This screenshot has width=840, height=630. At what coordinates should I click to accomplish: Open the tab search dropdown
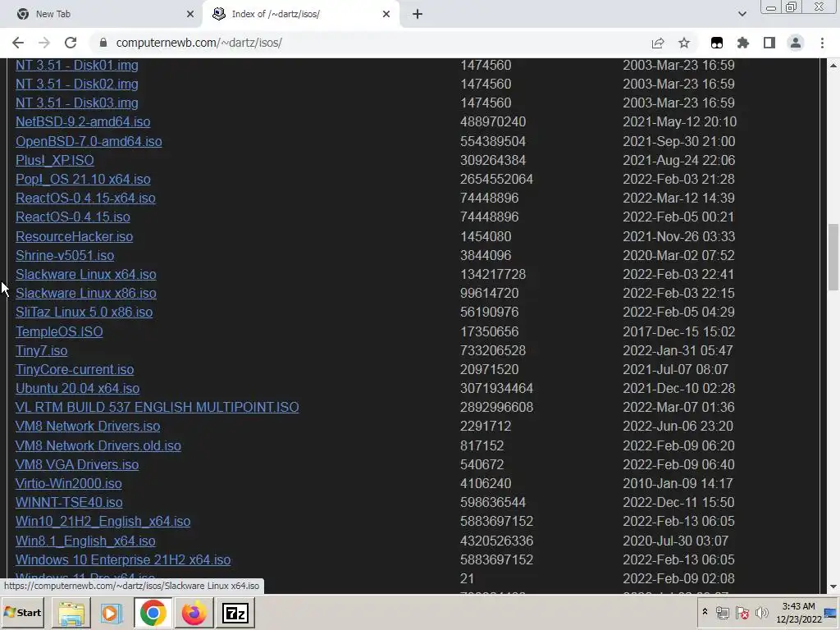[742, 14]
